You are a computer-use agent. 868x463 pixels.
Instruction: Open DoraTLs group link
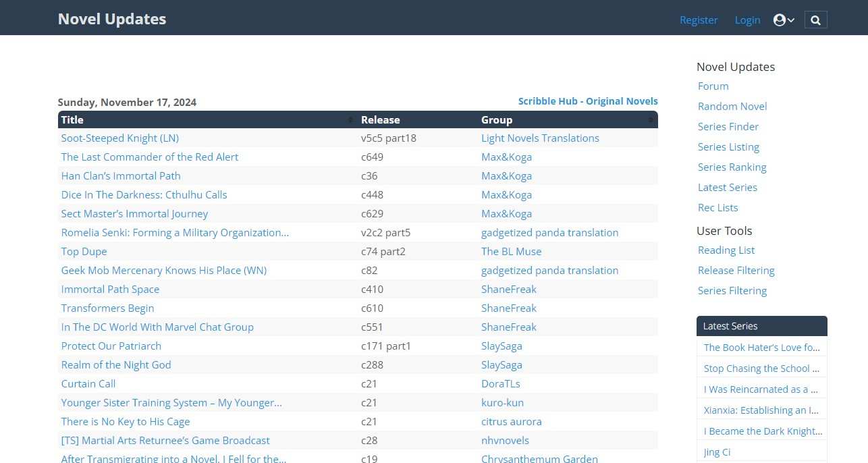click(x=501, y=384)
